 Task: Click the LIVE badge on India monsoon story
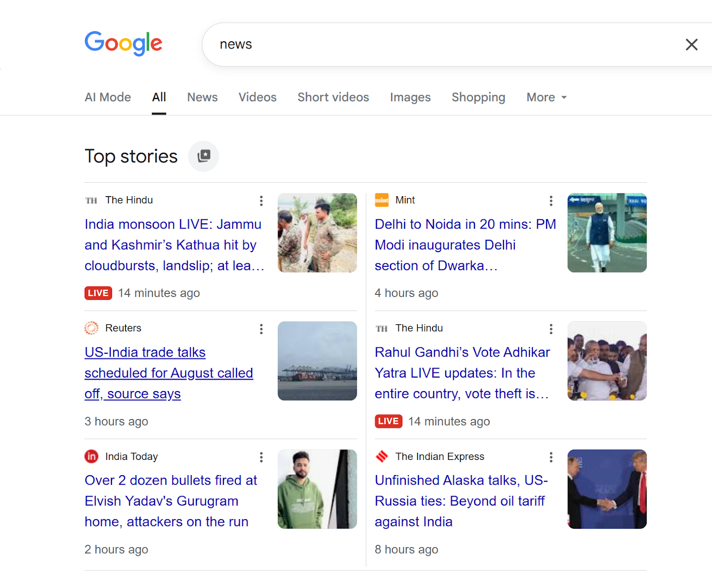click(x=98, y=293)
